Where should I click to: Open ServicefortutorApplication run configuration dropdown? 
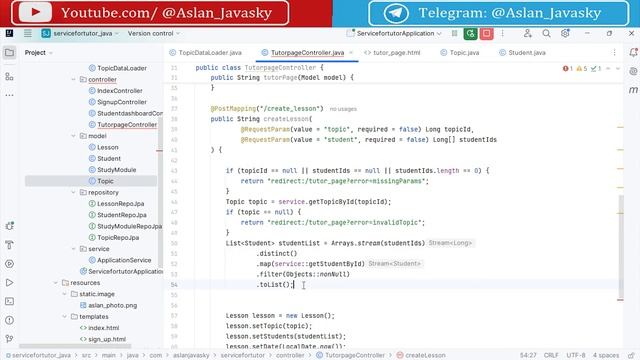394,33
